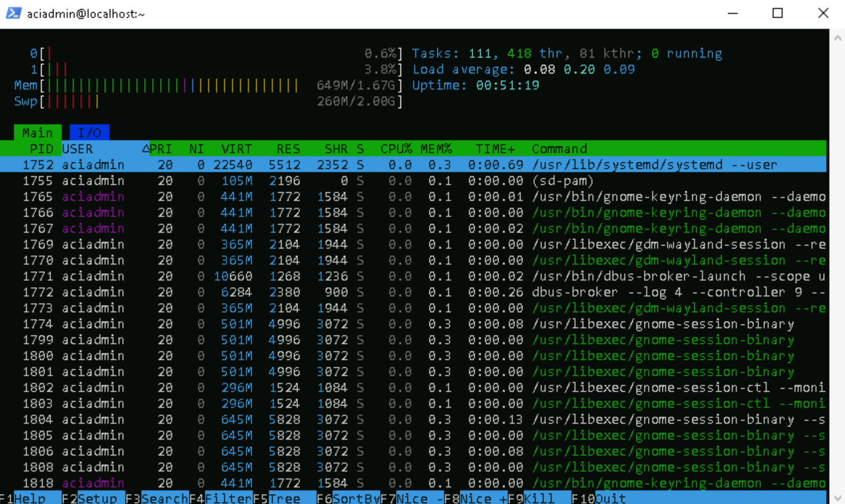Select the Main tab
The height and width of the screenshot is (504, 845).
pyautogui.click(x=37, y=132)
